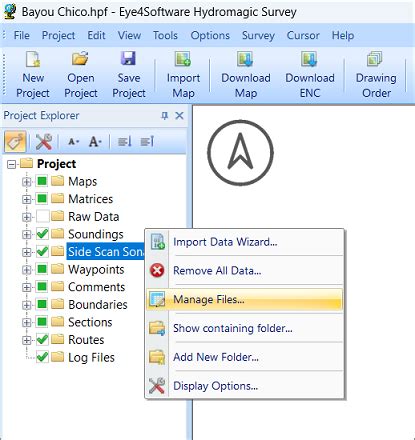Image resolution: width=415 pixels, height=440 pixels.
Task: Increase font size with large A icon
Action: (95, 142)
